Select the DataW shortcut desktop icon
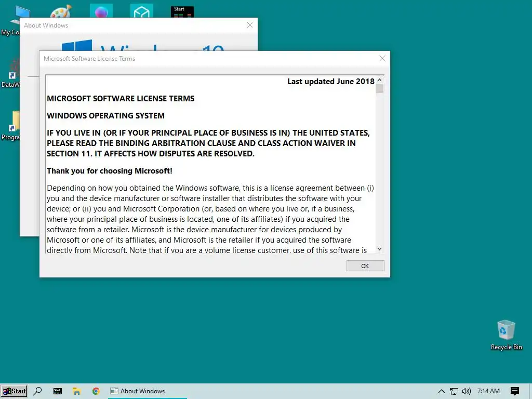 point(10,73)
